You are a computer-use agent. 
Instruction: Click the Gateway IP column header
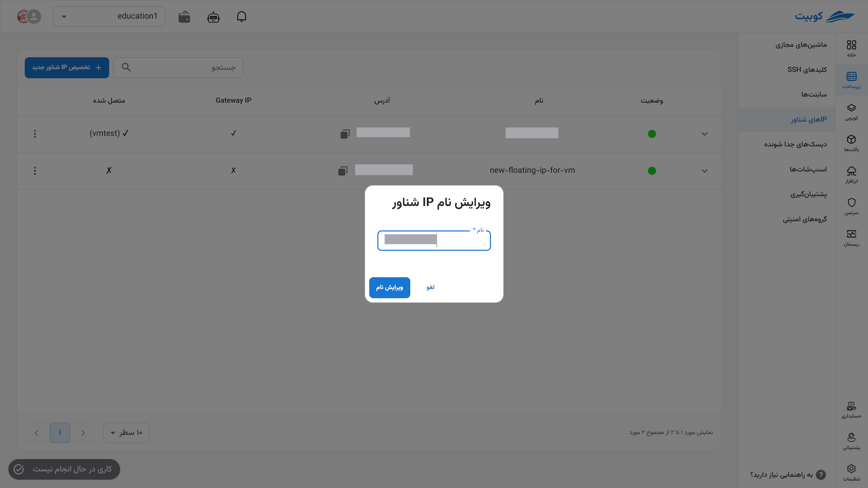(233, 100)
